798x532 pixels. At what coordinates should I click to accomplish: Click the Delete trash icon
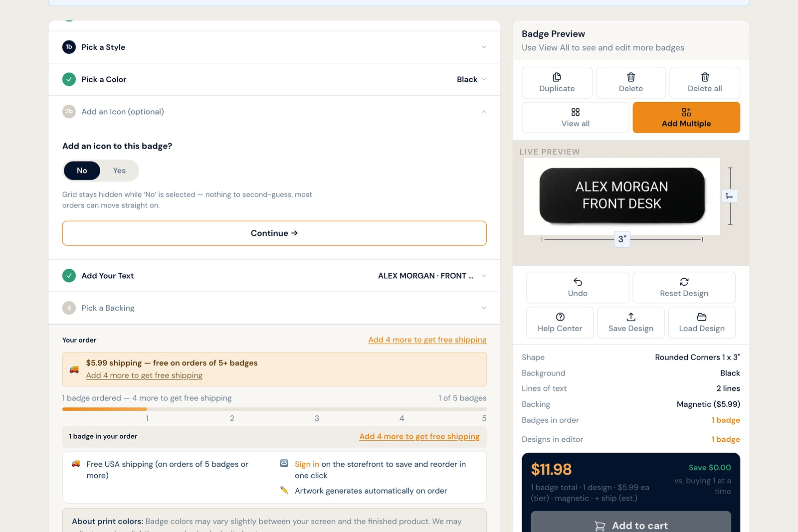click(631, 77)
